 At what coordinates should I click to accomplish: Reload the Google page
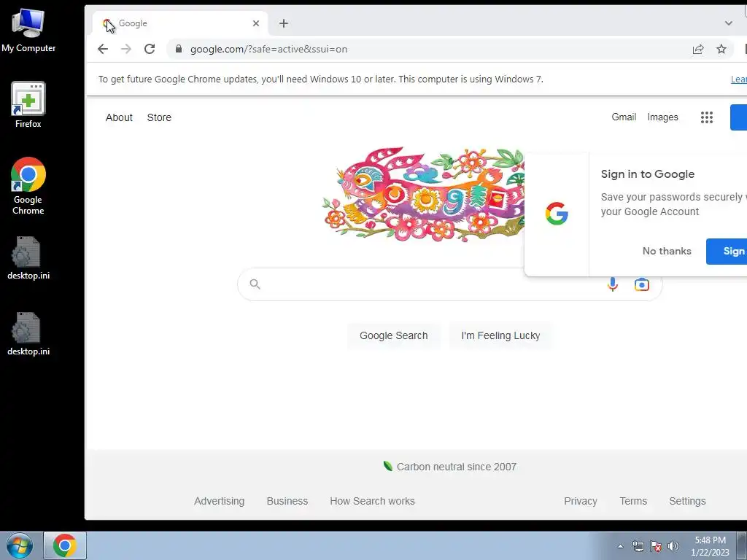click(x=150, y=49)
